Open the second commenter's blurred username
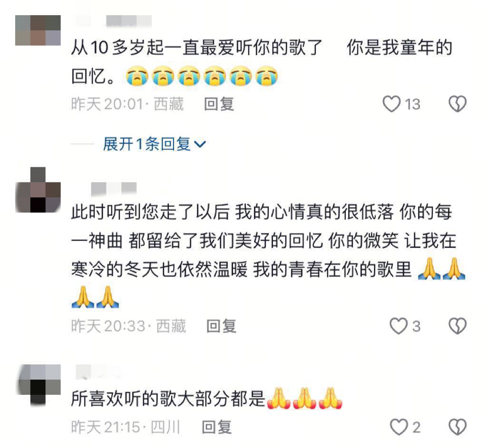The image size is (487, 448). 114,189
